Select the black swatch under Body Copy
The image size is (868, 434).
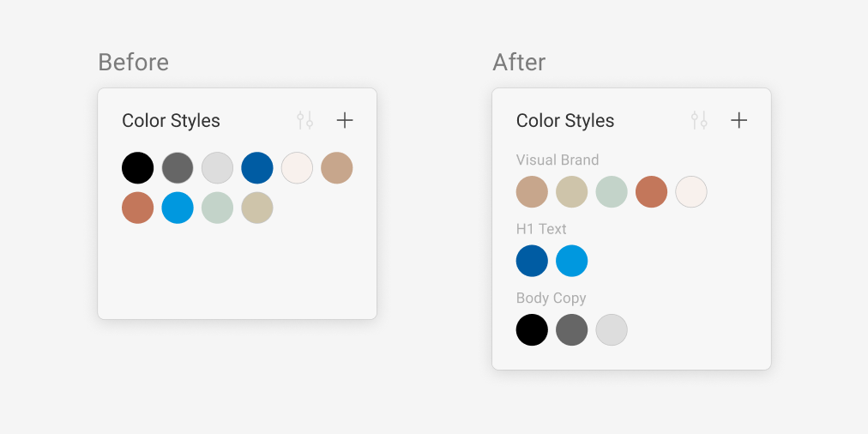(x=532, y=329)
